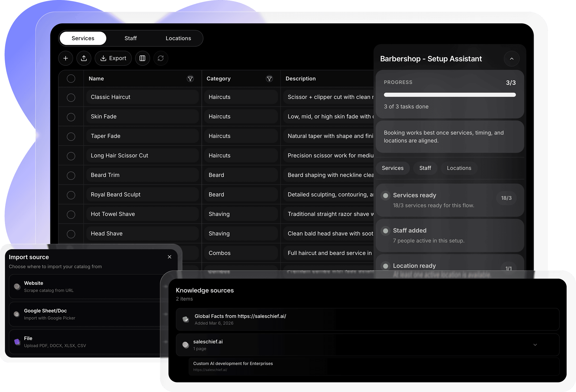The image size is (576, 392).
Task: Expand the saleschief.ai source chevron
Action: click(535, 345)
